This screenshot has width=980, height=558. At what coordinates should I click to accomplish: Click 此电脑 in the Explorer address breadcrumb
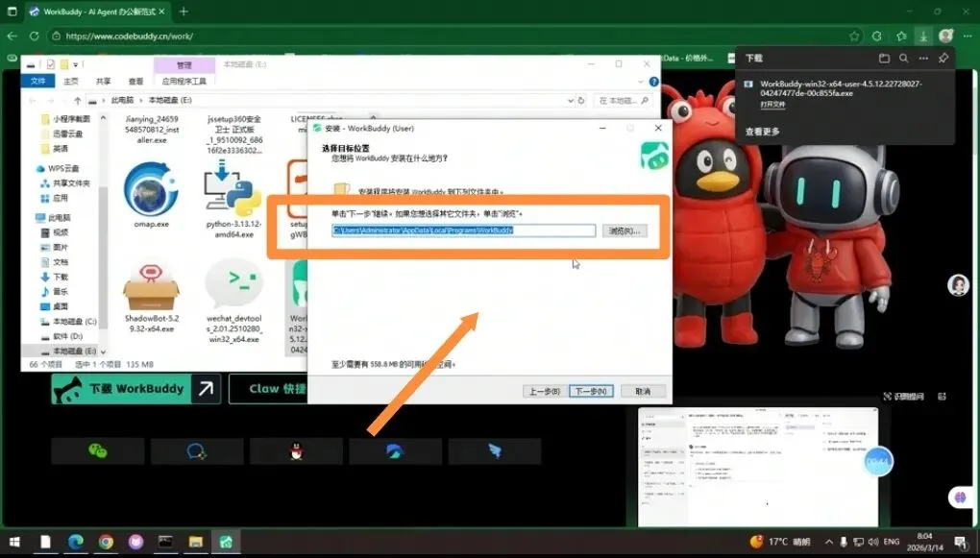click(x=122, y=100)
